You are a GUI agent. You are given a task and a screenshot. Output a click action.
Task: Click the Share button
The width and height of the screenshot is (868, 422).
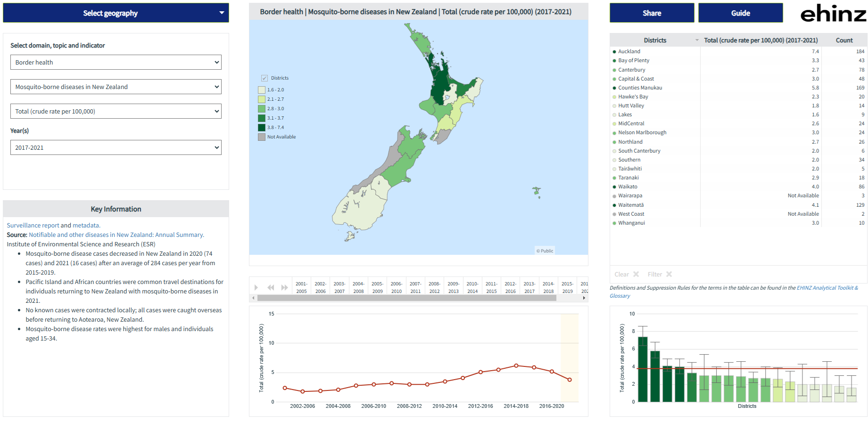652,13
